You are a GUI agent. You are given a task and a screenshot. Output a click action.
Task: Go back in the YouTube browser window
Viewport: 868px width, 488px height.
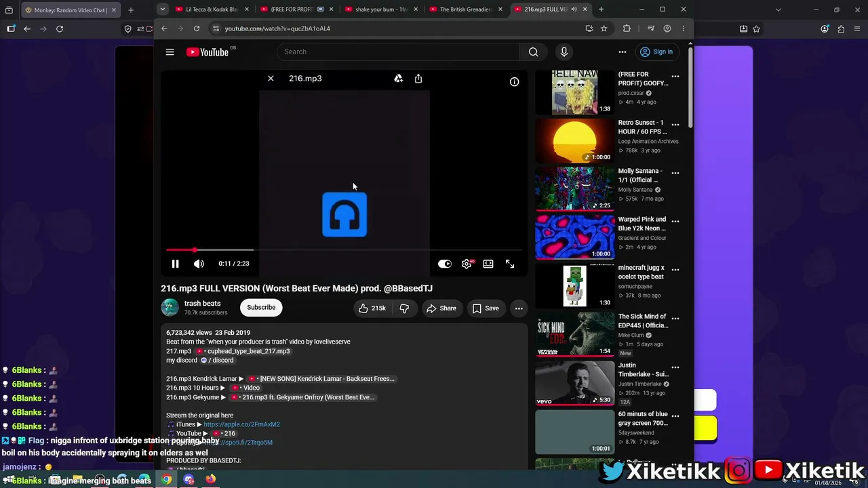pyautogui.click(x=164, y=28)
